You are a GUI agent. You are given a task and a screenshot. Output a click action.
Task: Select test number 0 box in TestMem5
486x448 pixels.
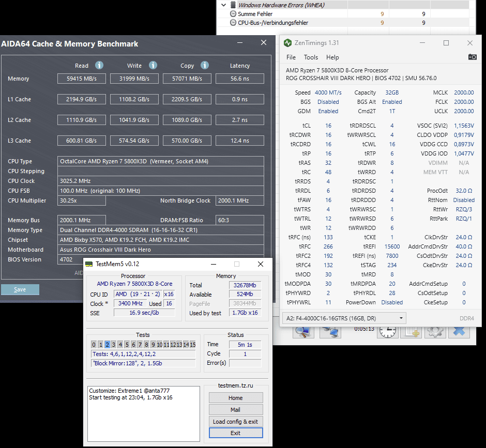pyautogui.click(x=94, y=345)
